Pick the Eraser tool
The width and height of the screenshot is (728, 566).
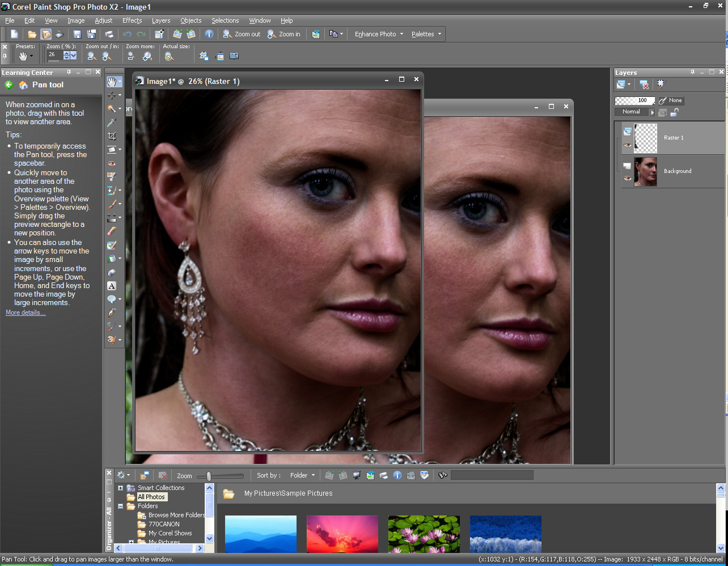tap(112, 231)
